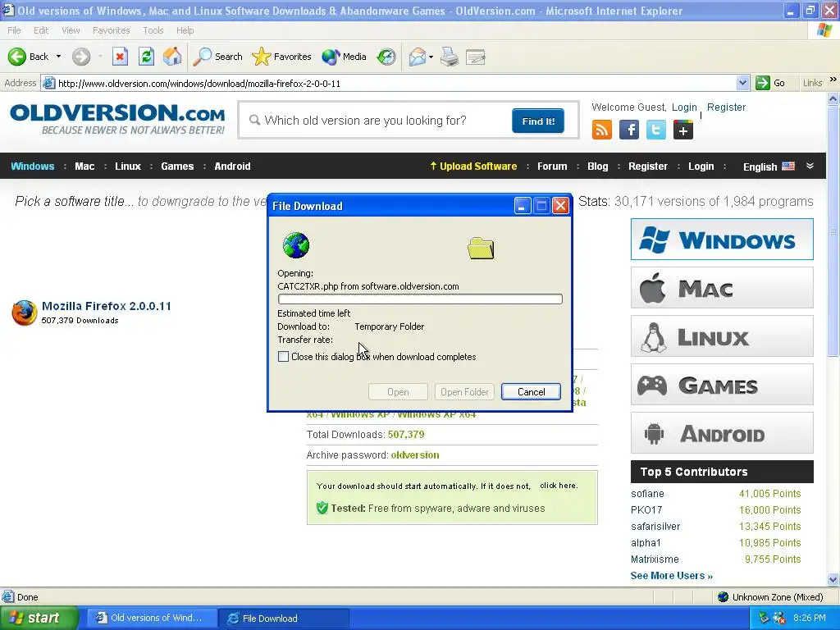Click the Mozilla Firefox logo icon
The height and width of the screenshot is (630, 840).
(24, 313)
